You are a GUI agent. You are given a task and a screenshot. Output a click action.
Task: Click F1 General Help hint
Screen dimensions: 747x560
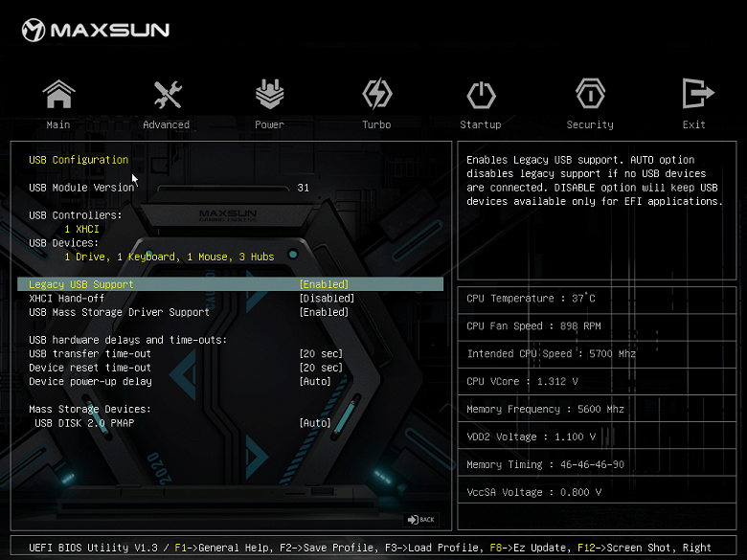tap(223, 548)
